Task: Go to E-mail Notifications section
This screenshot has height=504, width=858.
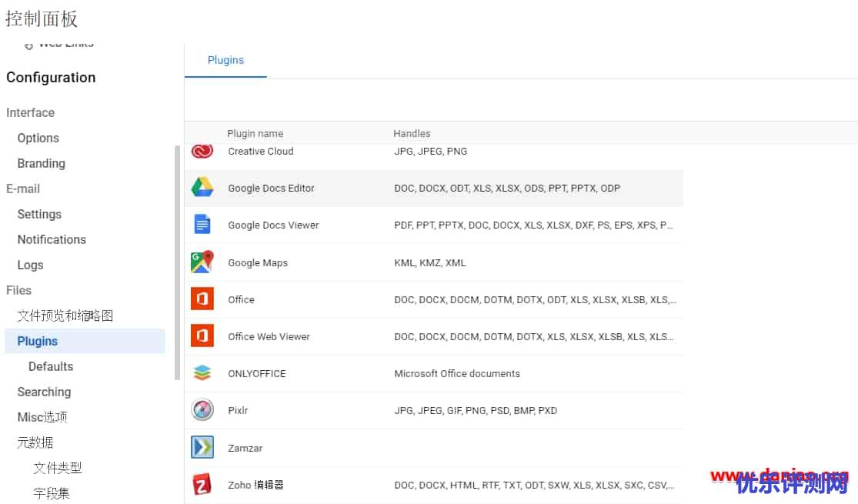Action: (52, 239)
